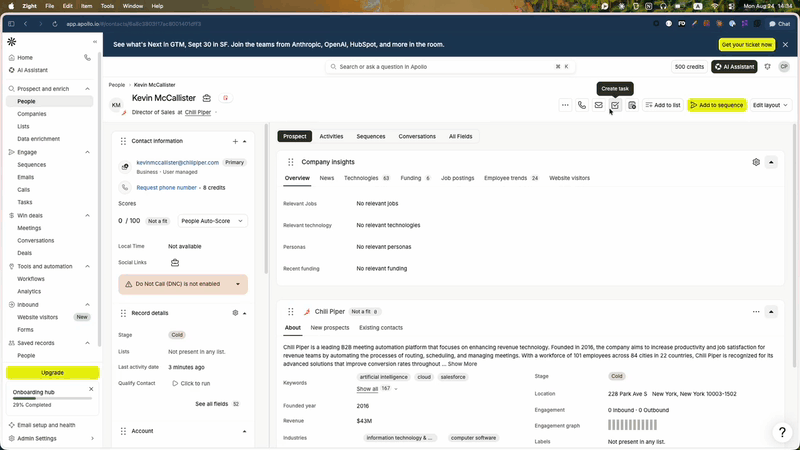Open the Window menu in menu bar
800x450 pixels.
tap(133, 6)
